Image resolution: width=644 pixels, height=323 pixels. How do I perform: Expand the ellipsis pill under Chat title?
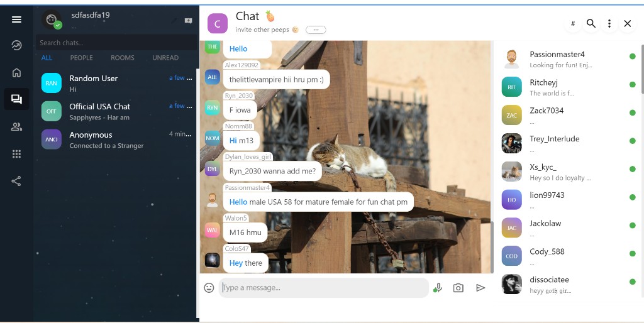coord(316,30)
